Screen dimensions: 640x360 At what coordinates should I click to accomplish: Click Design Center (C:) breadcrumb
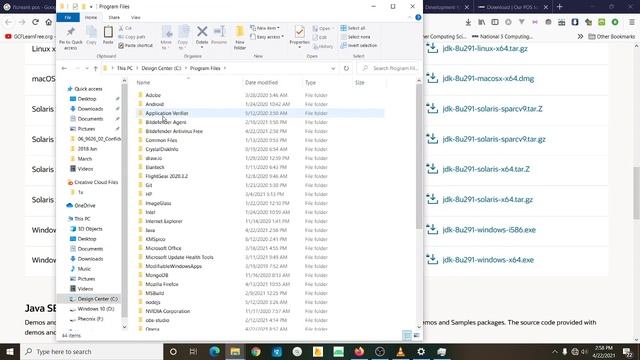[x=161, y=68]
